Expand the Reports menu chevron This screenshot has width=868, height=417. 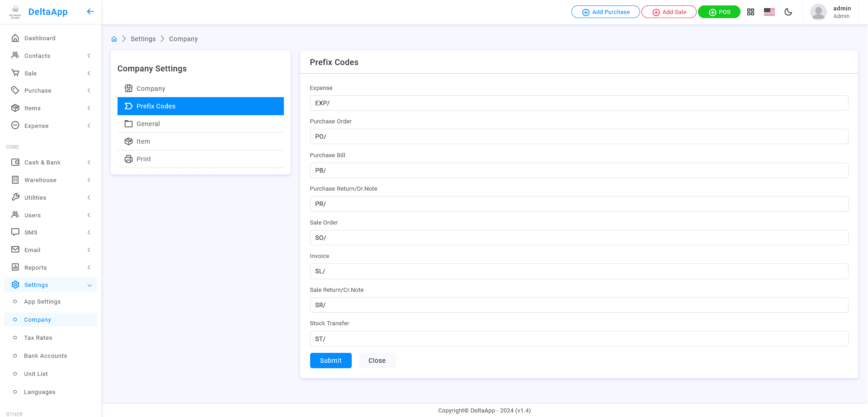89,267
